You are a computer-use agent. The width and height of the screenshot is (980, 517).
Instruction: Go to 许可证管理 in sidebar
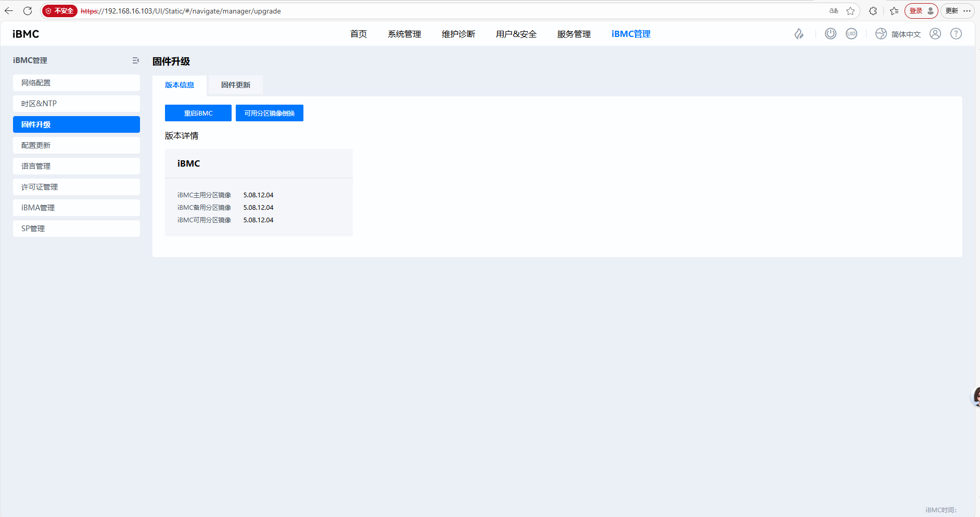pyautogui.click(x=76, y=187)
